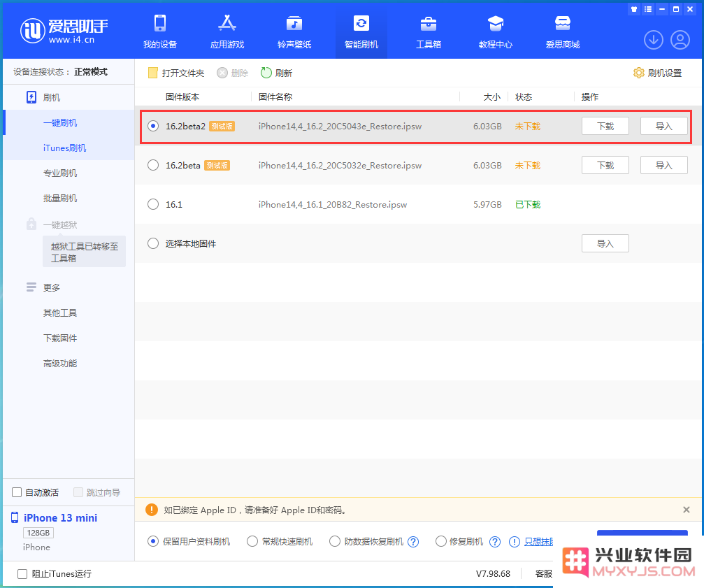Open 其他工具 sidebar item
Screen dimensions: 704x588
pos(60,313)
